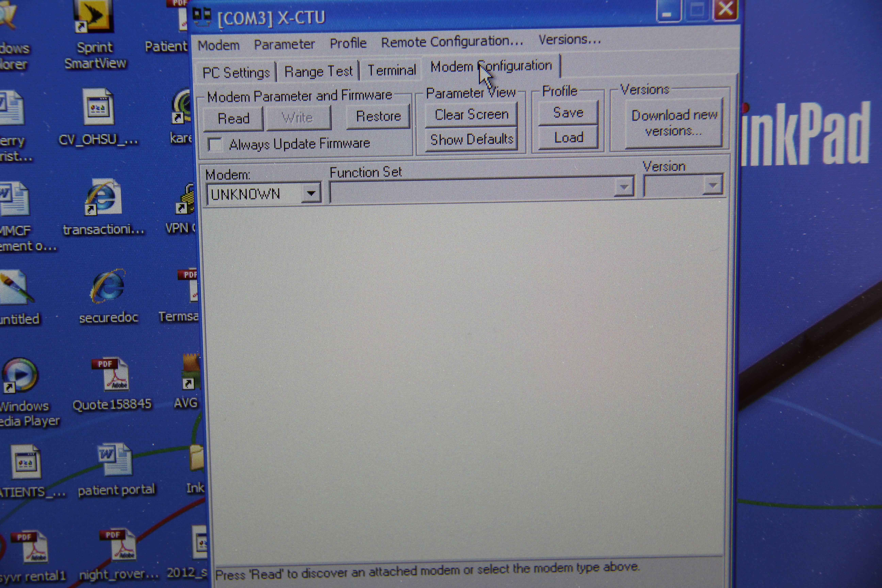The width and height of the screenshot is (882, 588).
Task: Switch to the Terminal tab
Action: tap(391, 70)
